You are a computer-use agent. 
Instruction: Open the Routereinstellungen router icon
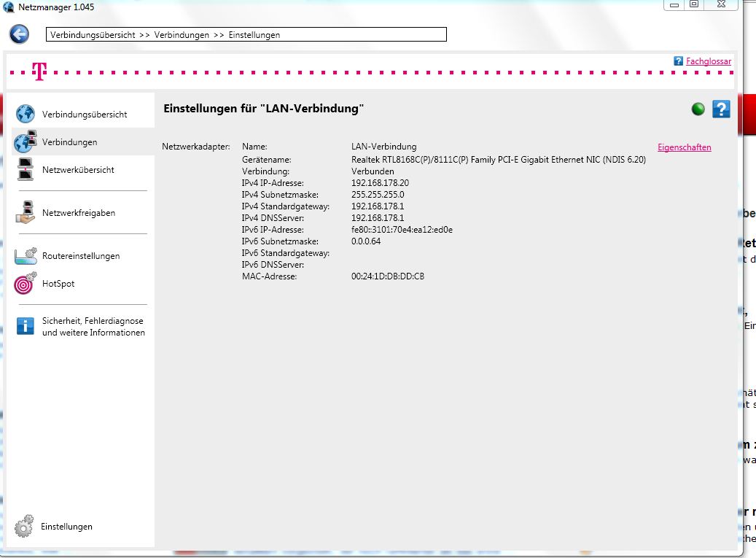26,255
